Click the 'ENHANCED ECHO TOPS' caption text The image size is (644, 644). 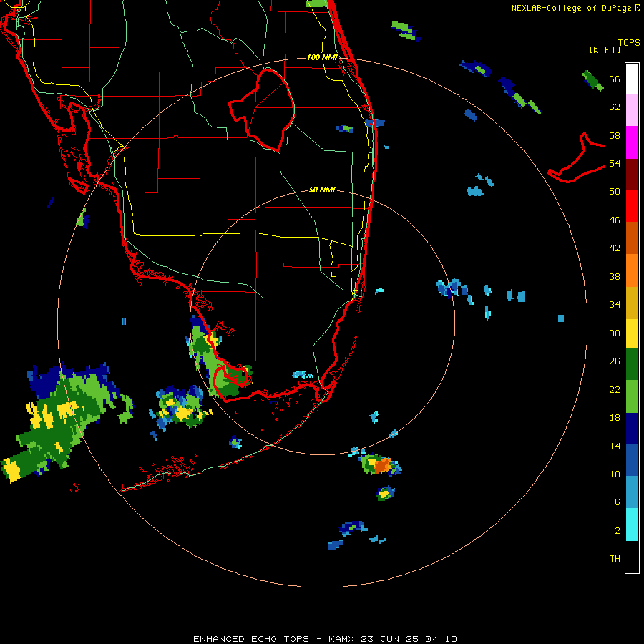251,639
